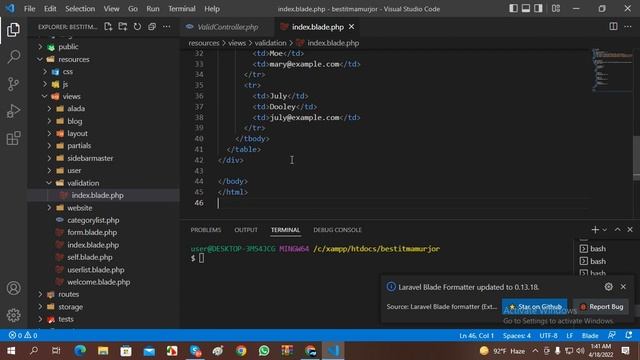
Task: Switch to the Output panel tab
Action: point(246,230)
